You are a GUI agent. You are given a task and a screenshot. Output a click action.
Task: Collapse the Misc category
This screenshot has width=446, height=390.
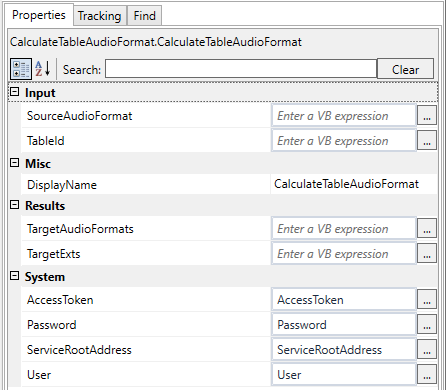15,163
